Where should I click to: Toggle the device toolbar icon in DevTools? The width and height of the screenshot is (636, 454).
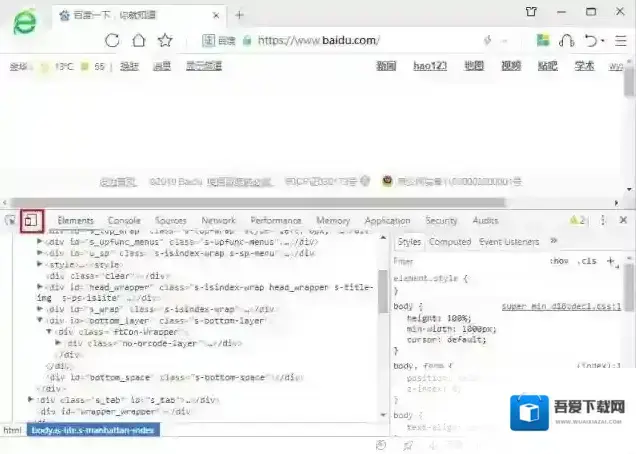(32, 220)
